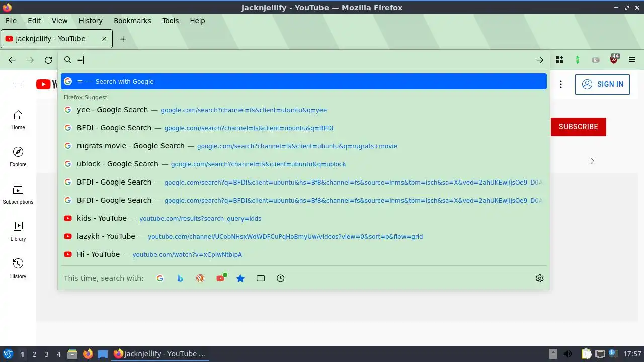The width and height of the screenshot is (644, 362).
Task: Open the Tools menu
Action: 171,21
